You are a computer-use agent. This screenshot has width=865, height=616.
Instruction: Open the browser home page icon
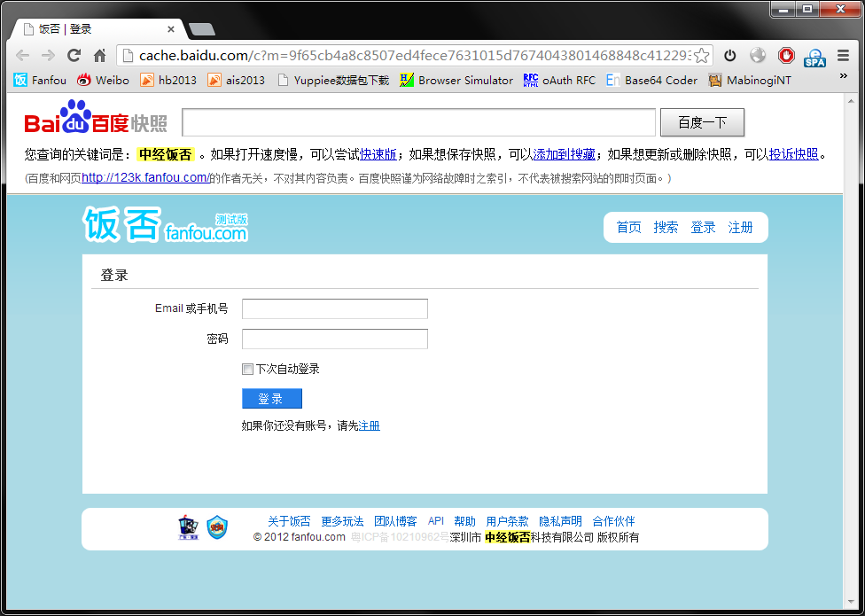click(100, 55)
